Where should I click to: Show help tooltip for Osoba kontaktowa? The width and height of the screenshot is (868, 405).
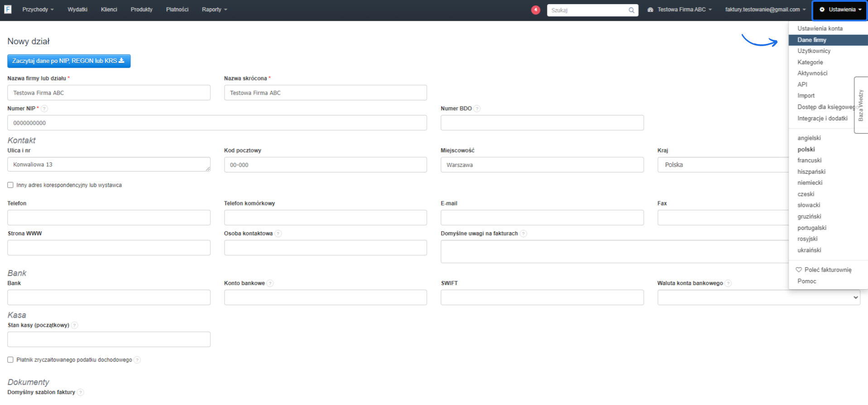tap(278, 233)
